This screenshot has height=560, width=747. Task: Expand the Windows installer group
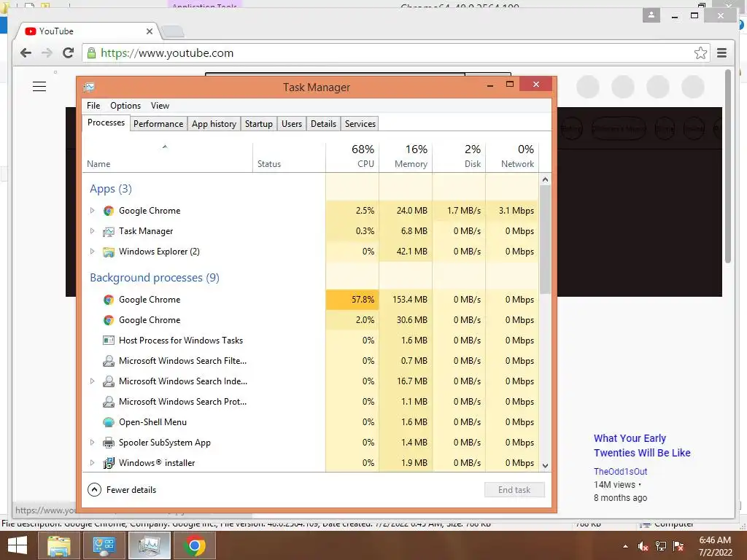[93, 463]
